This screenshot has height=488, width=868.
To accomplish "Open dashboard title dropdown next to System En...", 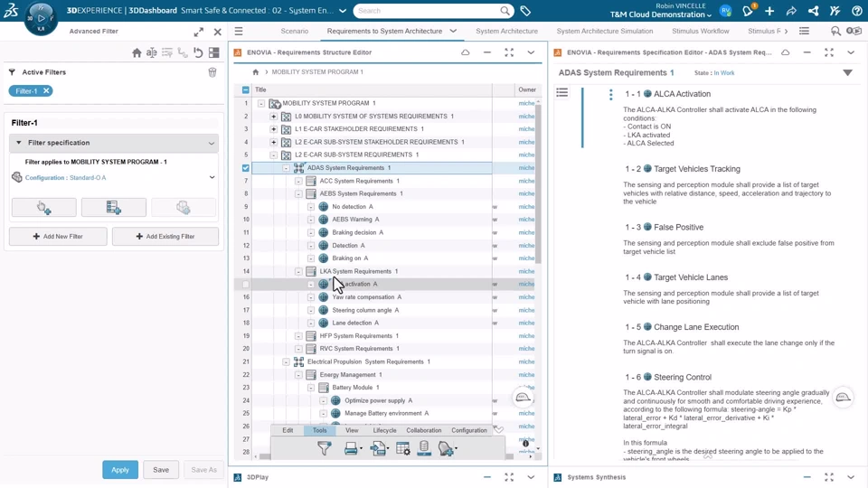I will click(343, 11).
